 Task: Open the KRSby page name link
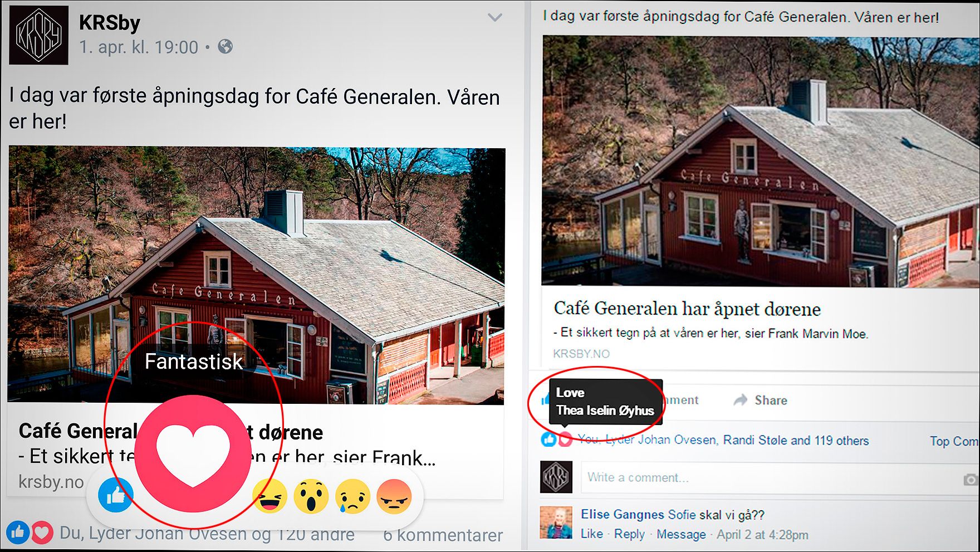109,22
